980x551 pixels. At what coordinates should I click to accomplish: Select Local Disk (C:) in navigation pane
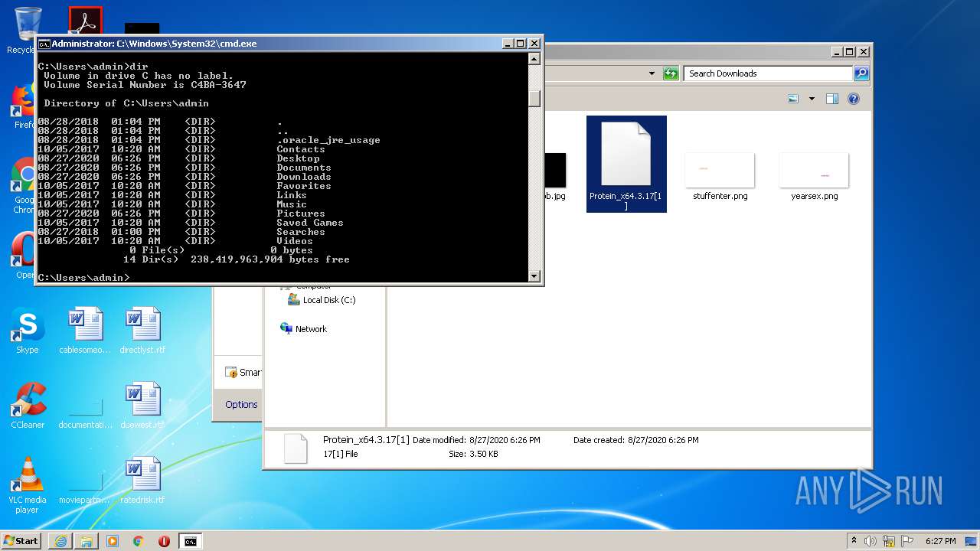322,300
